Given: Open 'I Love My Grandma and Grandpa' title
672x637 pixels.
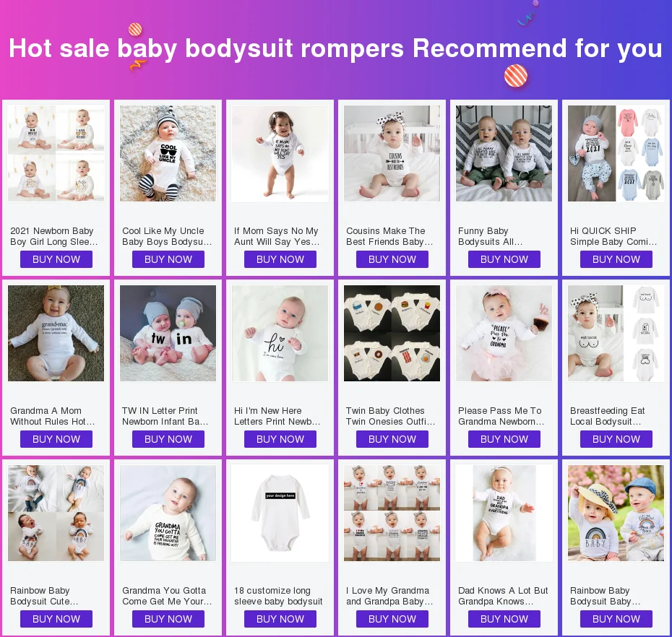Looking at the screenshot, I should pos(389,596).
